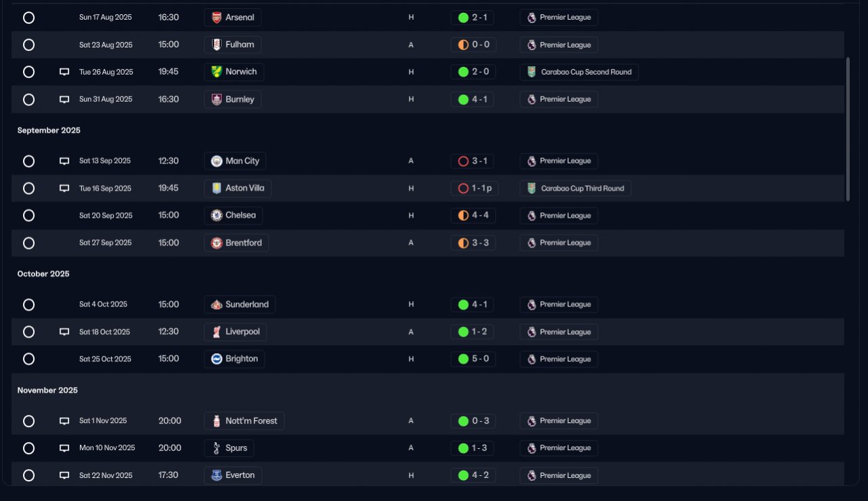Collapse the October 2025 month group
Viewport: 868px width, 501px height.
coord(43,274)
